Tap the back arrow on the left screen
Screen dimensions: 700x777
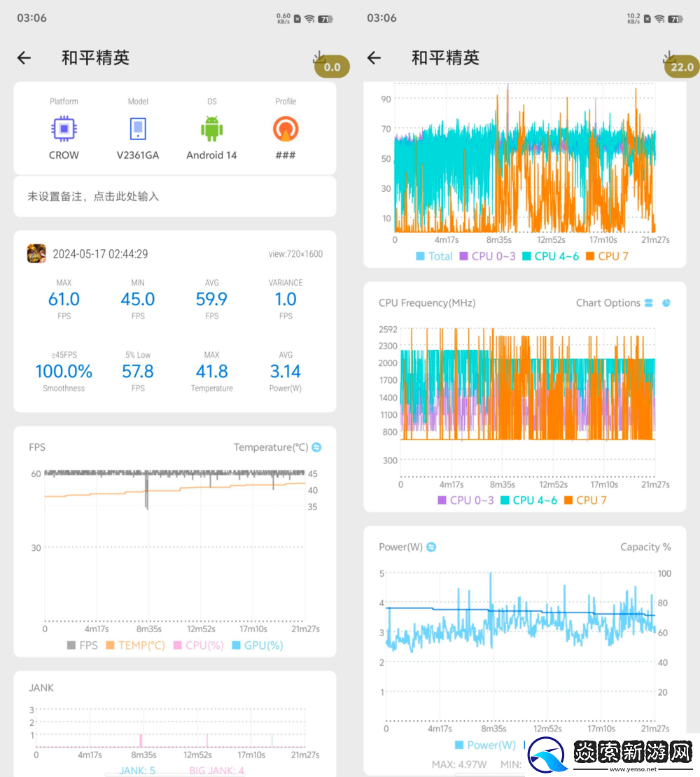(24, 58)
